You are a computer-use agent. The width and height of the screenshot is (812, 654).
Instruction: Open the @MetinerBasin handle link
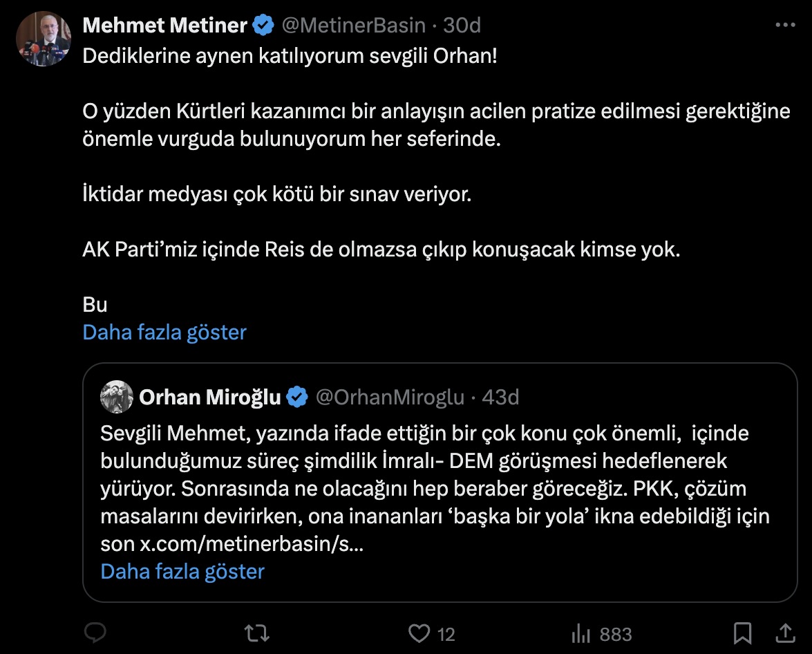(x=352, y=26)
